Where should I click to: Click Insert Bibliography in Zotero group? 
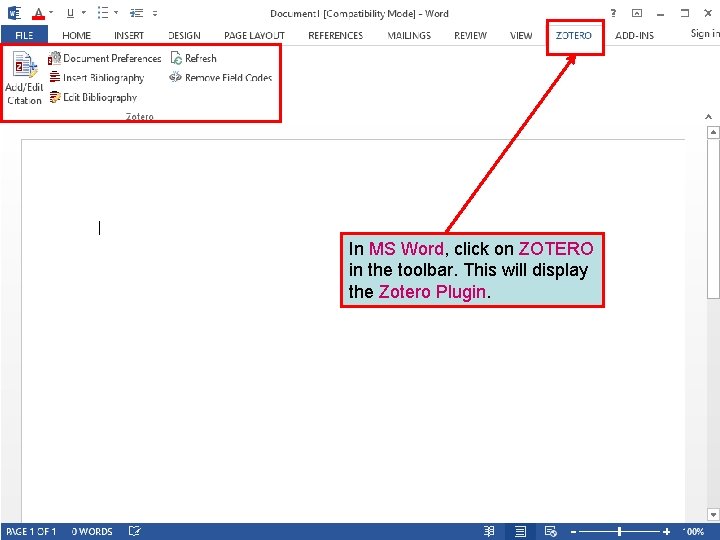pos(96,78)
